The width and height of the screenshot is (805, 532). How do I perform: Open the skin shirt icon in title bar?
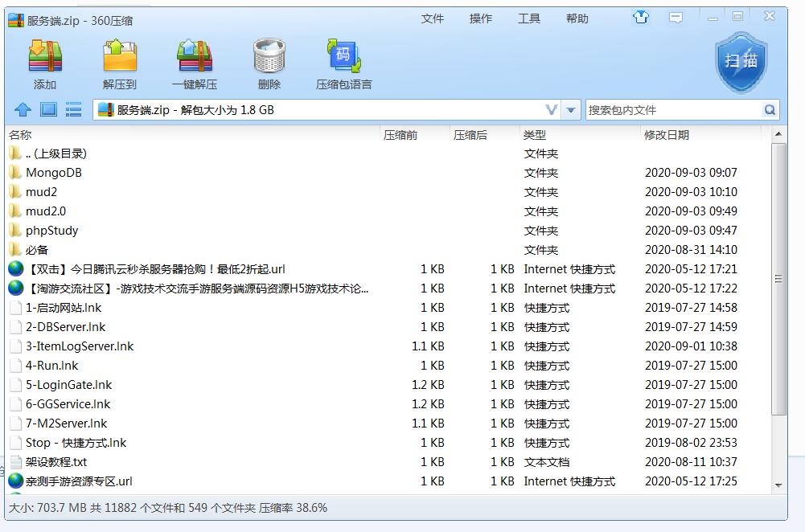[641, 18]
